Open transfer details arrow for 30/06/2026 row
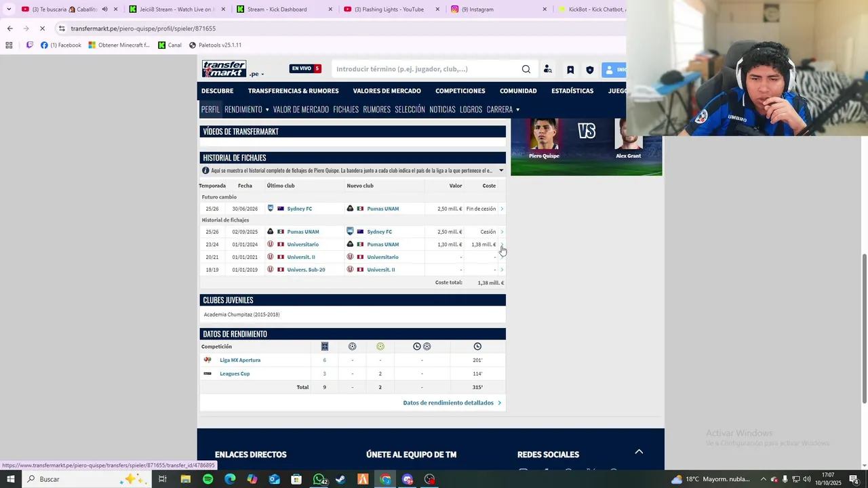The image size is (868, 488). [x=502, y=209]
